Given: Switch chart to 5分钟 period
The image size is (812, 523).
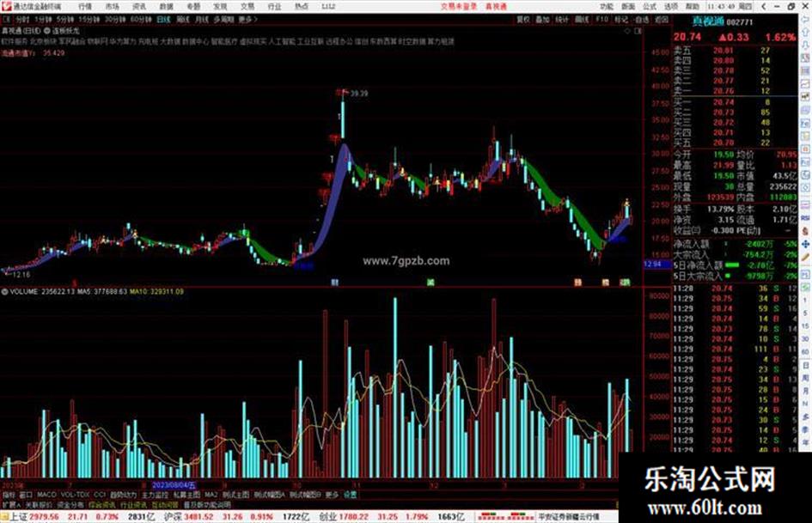Looking at the screenshot, I should click(x=64, y=19).
